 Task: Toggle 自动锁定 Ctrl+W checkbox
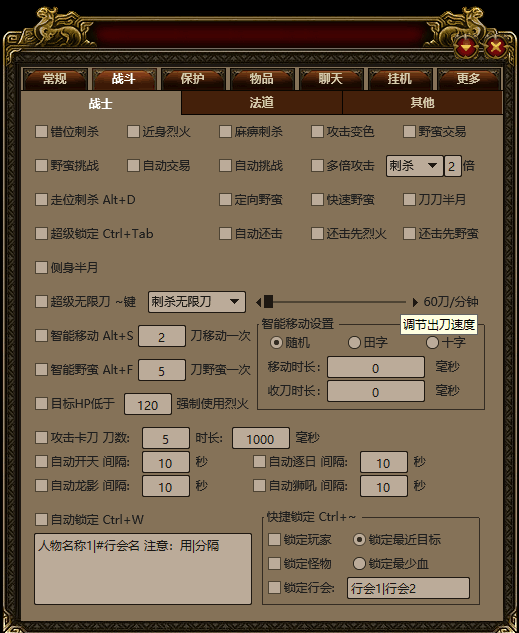[x=41, y=520]
